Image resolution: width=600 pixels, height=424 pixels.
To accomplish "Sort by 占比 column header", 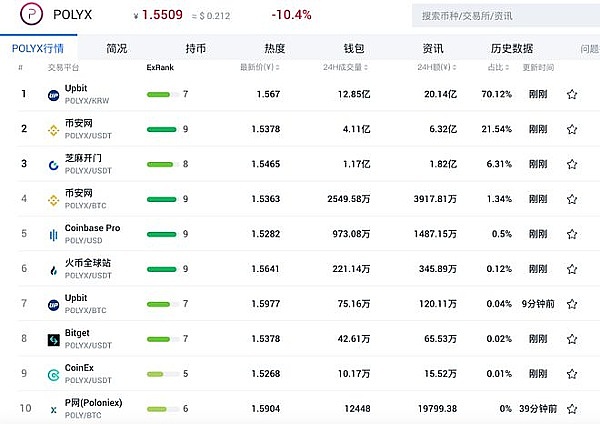I will (496, 67).
